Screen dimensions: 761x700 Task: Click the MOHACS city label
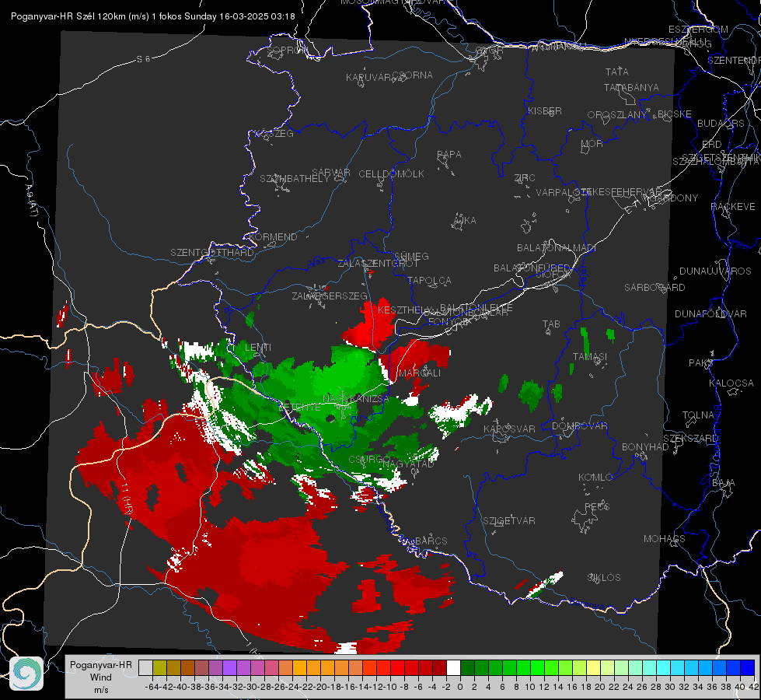click(x=664, y=539)
